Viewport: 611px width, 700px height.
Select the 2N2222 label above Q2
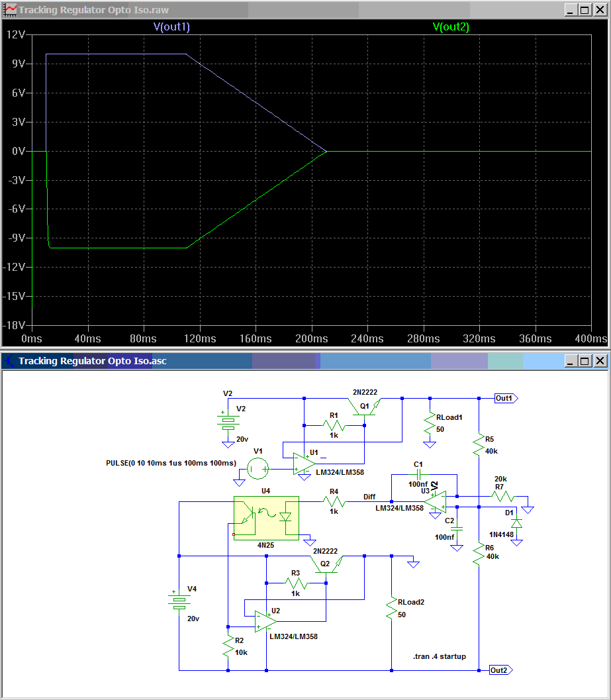(326, 551)
